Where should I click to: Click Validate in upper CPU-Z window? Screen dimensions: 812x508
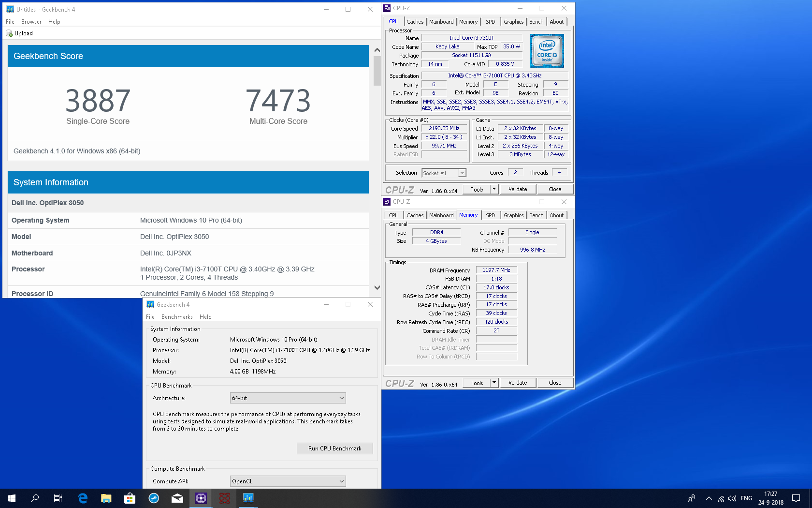(518, 189)
